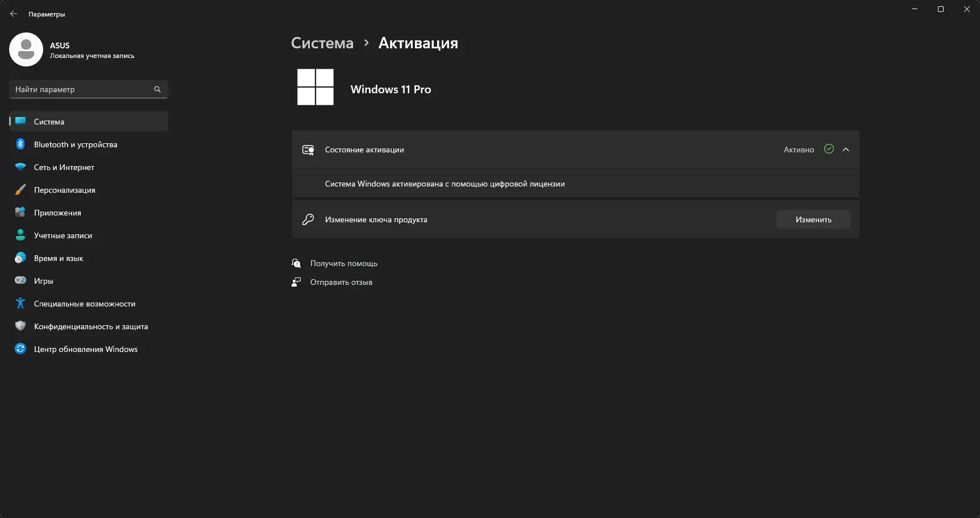Go to Время и язык section
The width and height of the screenshot is (980, 518).
[x=59, y=258]
